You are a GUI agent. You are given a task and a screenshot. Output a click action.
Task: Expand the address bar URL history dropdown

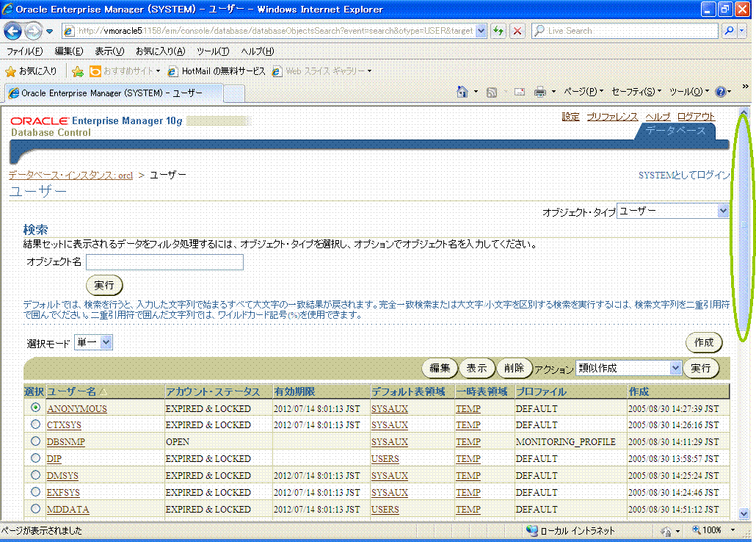481,31
